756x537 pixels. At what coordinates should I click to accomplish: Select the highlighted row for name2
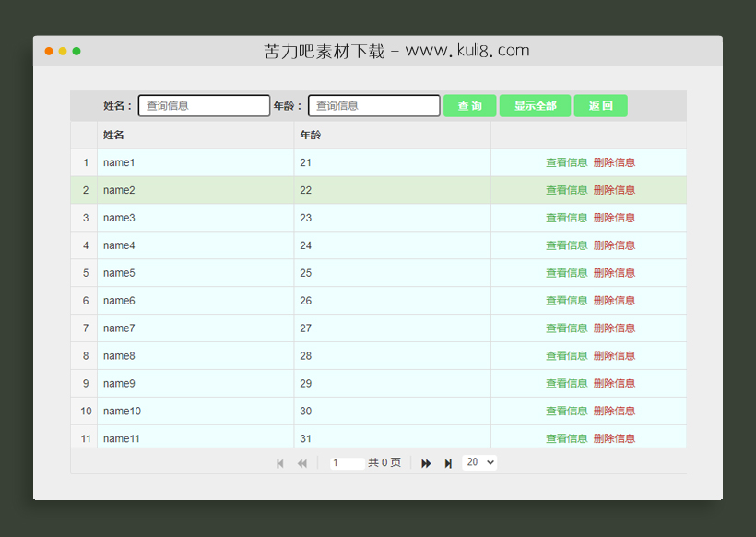(x=277, y=190)
